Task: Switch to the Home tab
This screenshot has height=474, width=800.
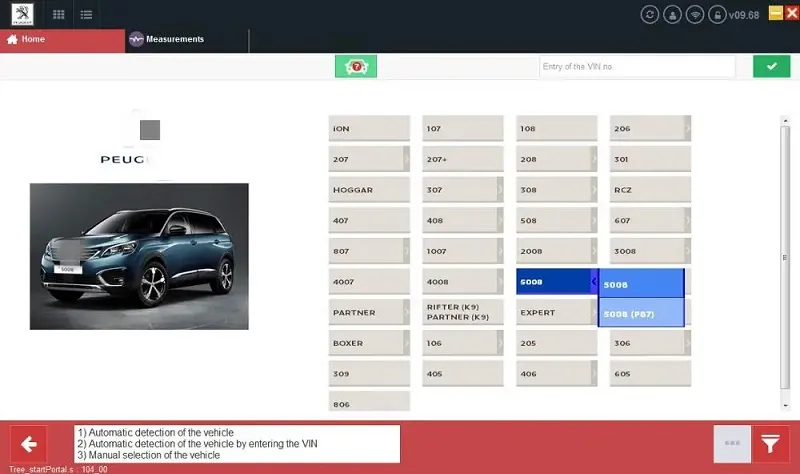Action: 62,40
